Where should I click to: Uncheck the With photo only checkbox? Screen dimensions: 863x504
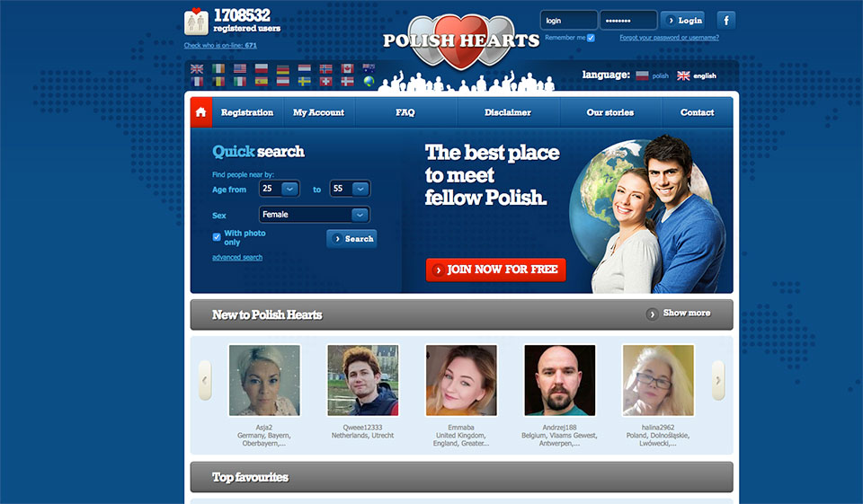[x=217, y=237]
